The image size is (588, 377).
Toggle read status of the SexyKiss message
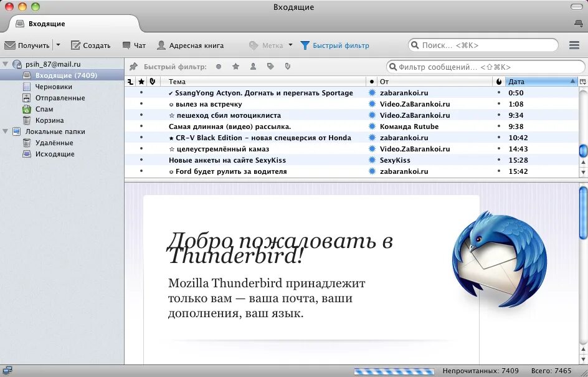[372, 160]
